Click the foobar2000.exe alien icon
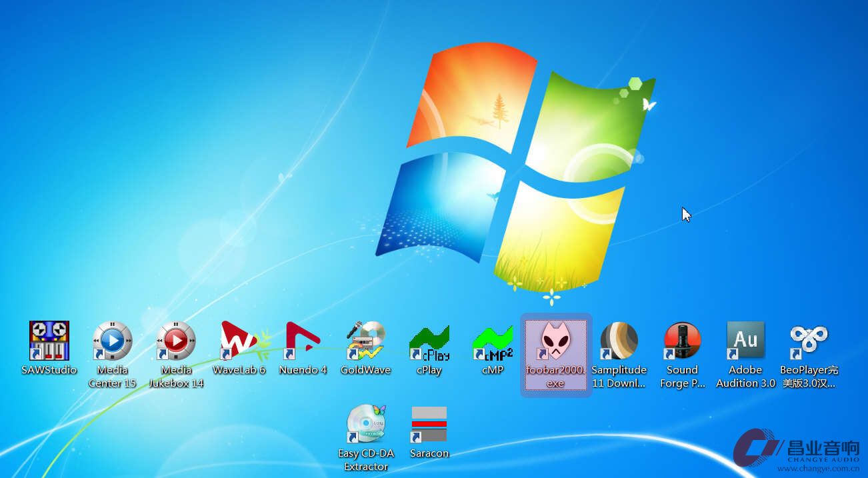The width and height of the screenshot is (868, 478). pyautogui.click(x=556, y=341)
